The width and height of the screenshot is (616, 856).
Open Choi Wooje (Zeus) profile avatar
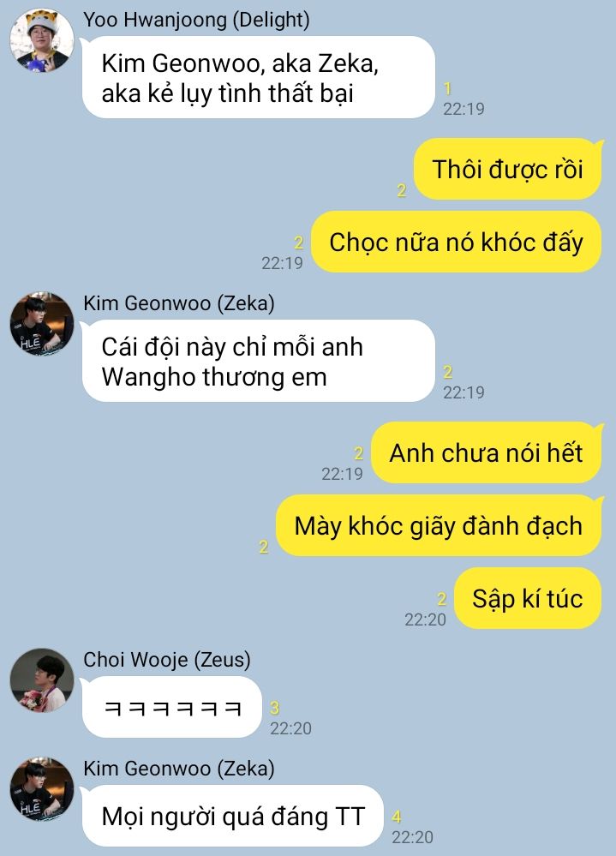[x=42, y=680]
